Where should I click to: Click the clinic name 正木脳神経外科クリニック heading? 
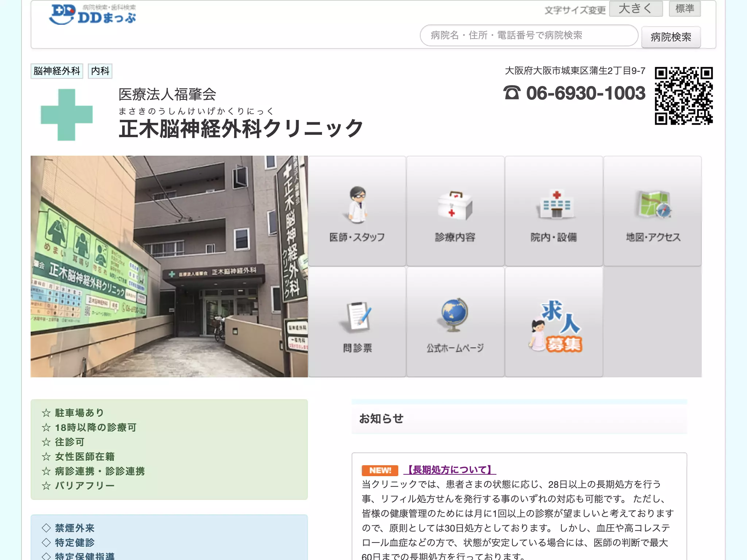click(241, 128)
